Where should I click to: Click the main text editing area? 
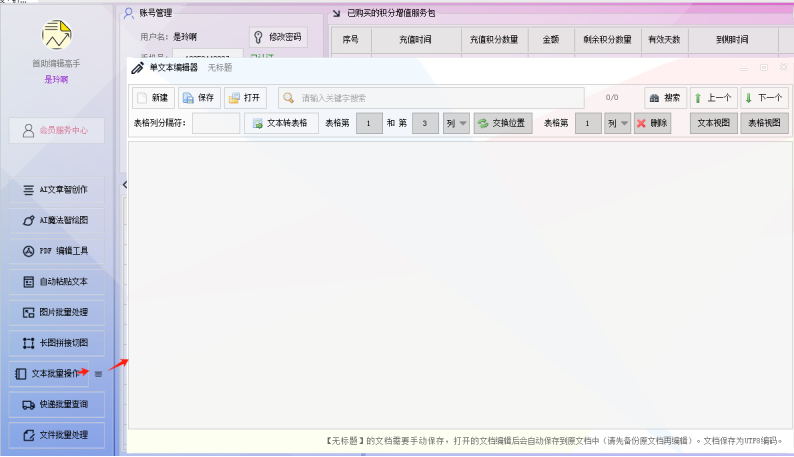coord(460,285)
